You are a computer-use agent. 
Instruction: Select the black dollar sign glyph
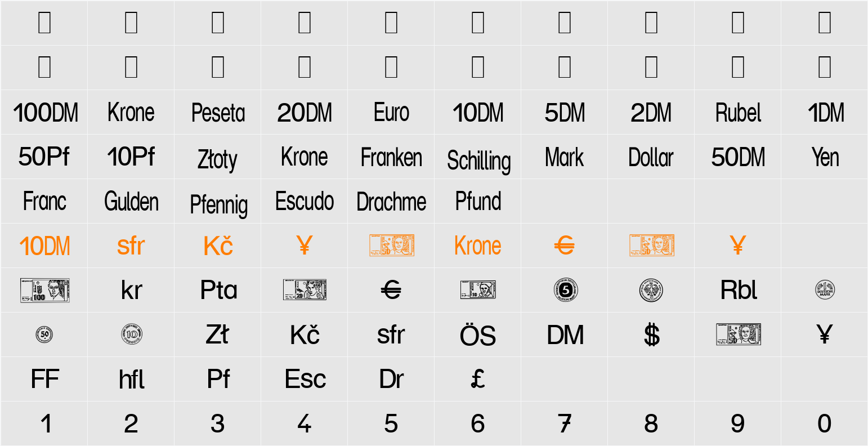[651, 335]
